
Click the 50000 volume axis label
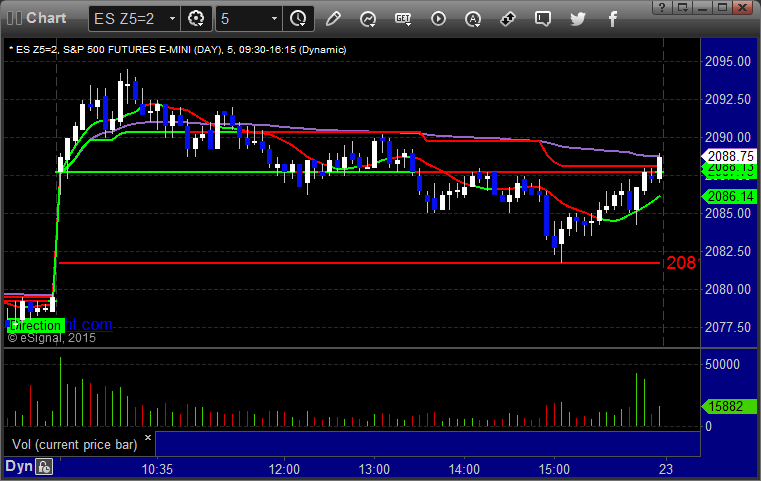tap(722, 365)
